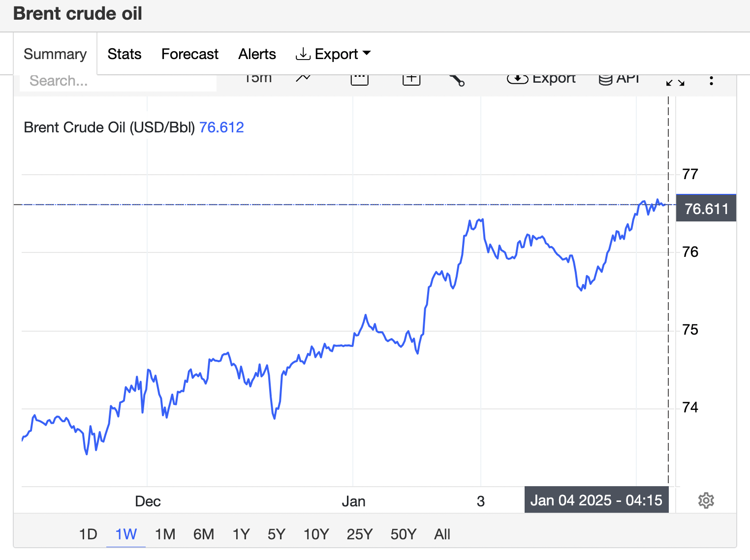Select the 1D time range

[x=88, y=534]
